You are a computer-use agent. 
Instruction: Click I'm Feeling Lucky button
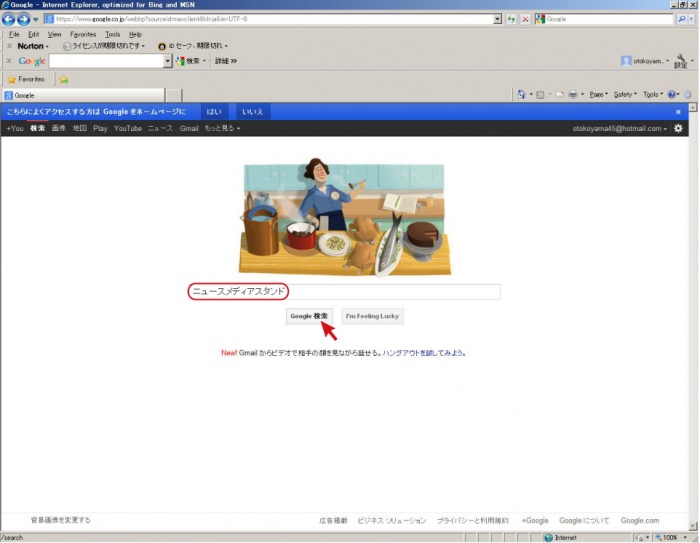372,316
